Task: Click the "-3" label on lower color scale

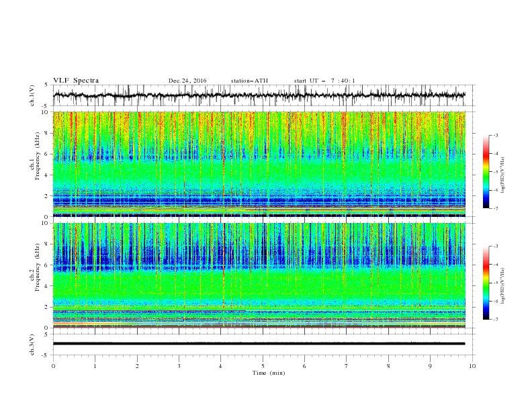Action: [x=496, y=246]
